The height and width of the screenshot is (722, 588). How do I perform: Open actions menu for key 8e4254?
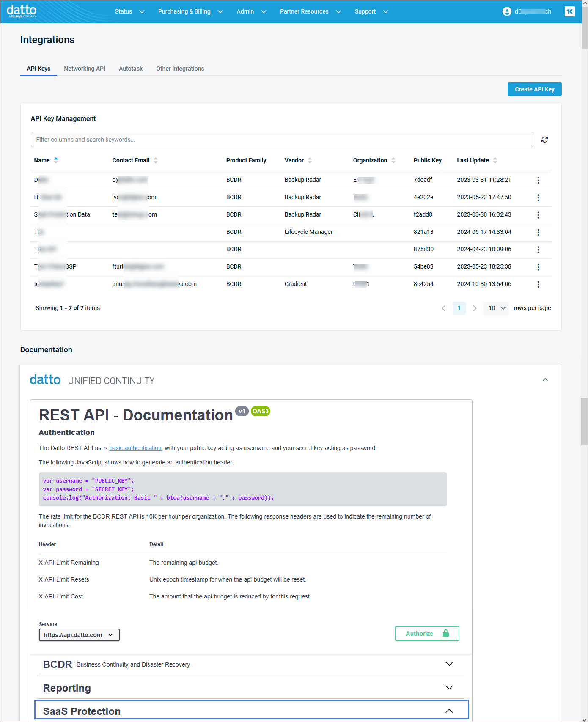coord(538,284)
